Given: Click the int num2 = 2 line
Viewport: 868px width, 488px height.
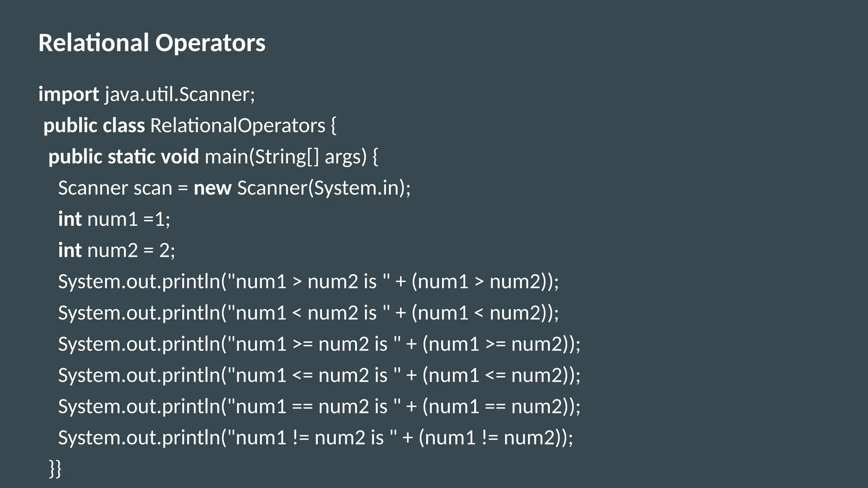Looking at the screenshot, I should coord(117,250).
